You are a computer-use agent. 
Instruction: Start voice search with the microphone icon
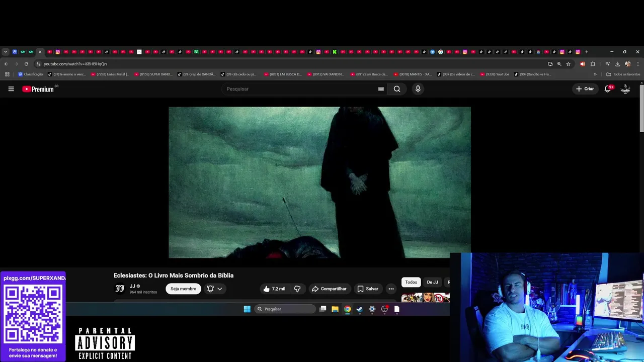pos(418,89)
